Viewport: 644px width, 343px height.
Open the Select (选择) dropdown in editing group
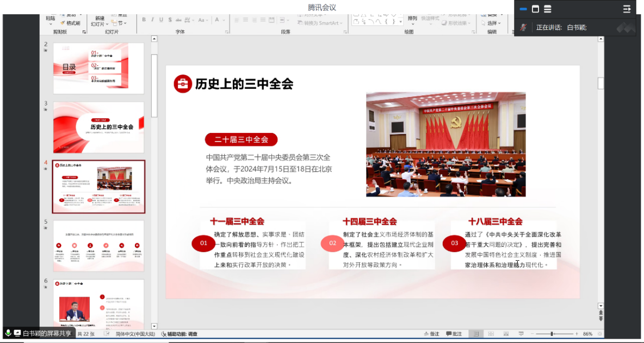pyautogui.click(x=494, y=23)
